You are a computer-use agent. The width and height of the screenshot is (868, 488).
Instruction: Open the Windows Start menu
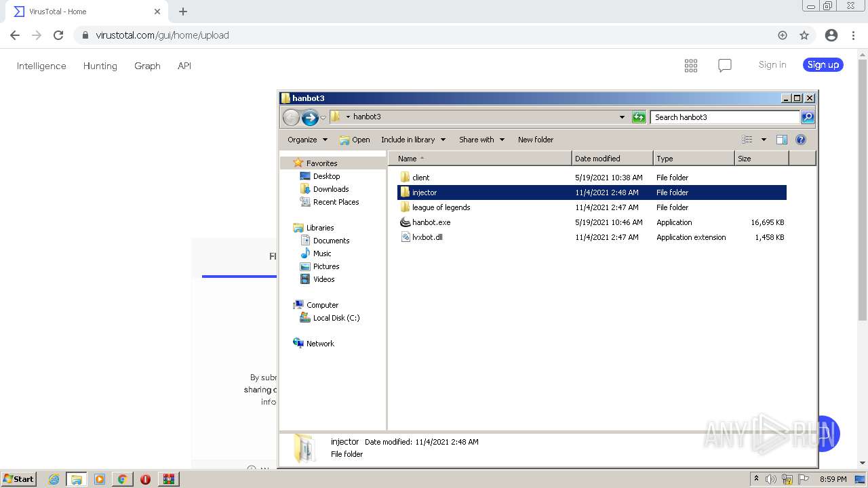point(19,479)
